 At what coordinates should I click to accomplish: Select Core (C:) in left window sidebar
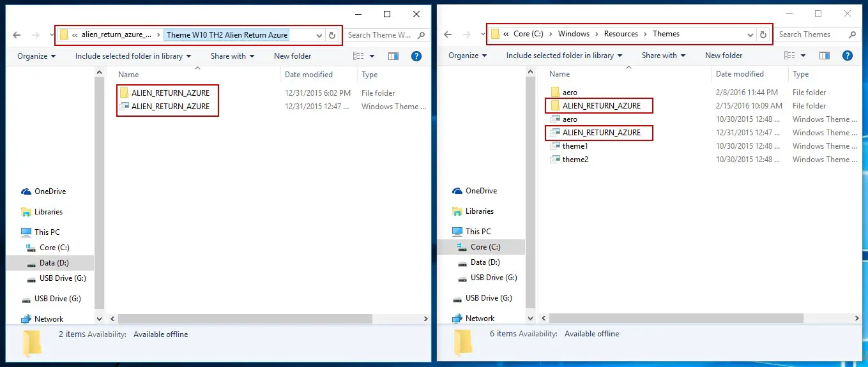(x=48, y=248)
